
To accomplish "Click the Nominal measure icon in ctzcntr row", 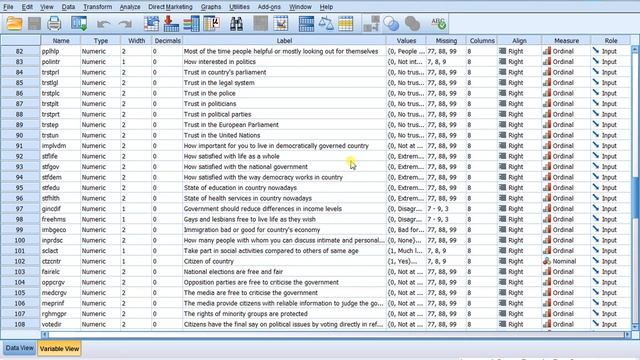I will point(547,261).
